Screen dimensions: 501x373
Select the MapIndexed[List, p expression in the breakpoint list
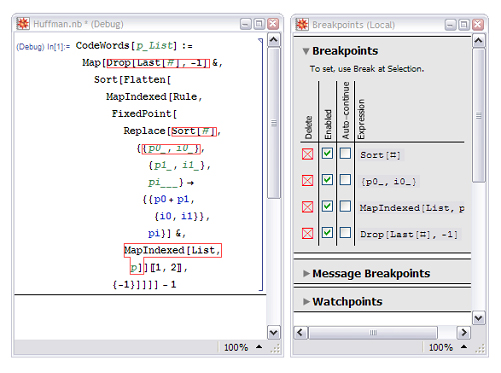[412, 208]
